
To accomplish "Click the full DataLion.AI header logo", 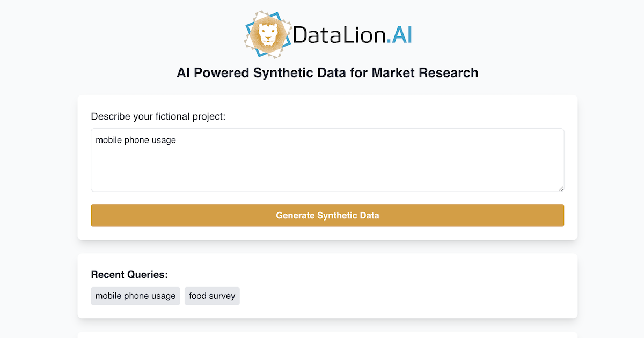I will (327, 33).
